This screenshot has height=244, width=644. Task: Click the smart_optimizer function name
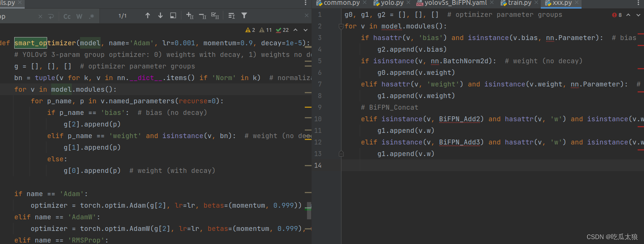(45, 43)
